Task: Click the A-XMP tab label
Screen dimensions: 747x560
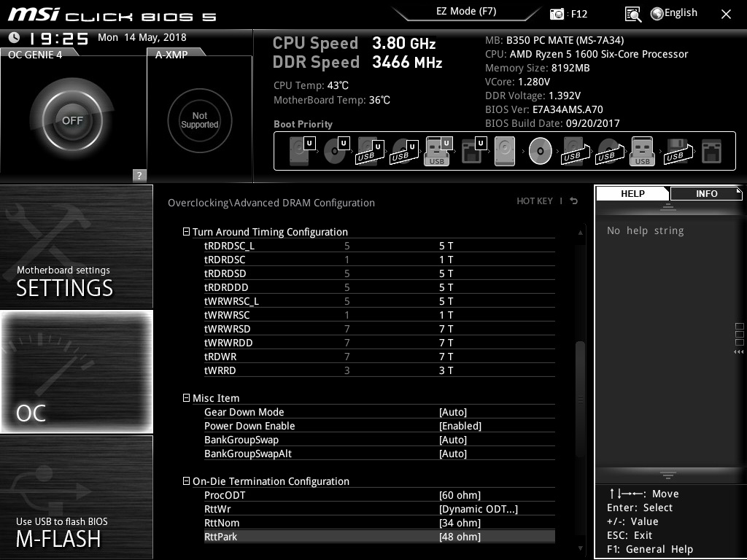Action: coord(171,55)
